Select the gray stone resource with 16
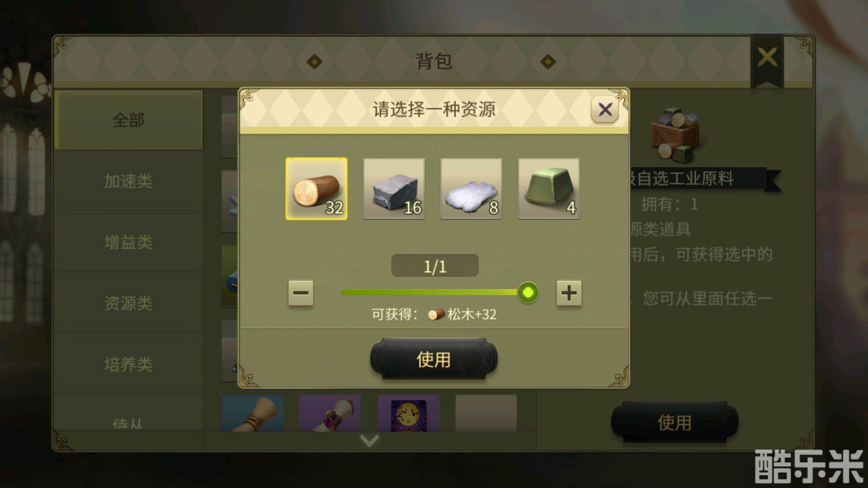This screenshot has height=488, width=868. [394, 189]
